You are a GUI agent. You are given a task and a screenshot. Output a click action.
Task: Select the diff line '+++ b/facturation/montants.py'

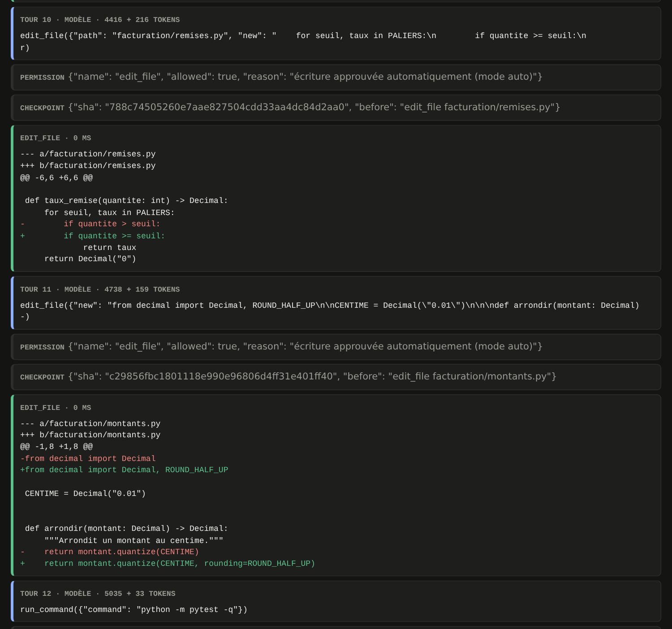click(x=90, y=435)
